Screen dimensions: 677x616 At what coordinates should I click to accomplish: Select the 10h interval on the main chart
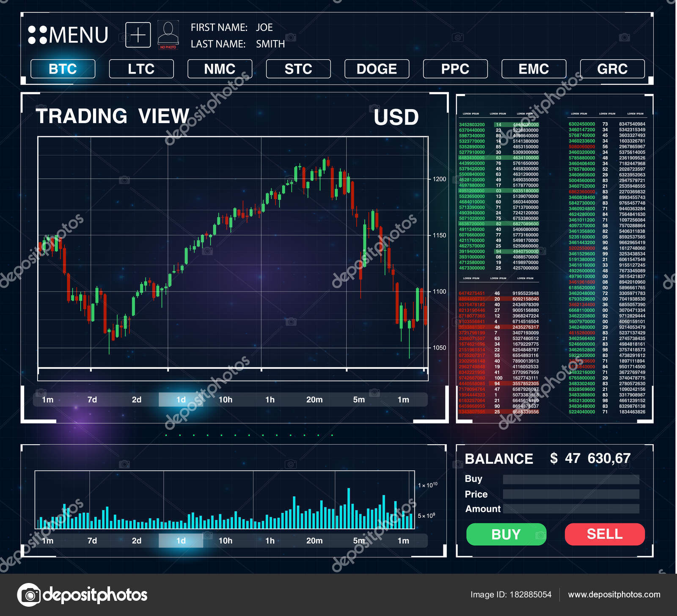point(226,399)
